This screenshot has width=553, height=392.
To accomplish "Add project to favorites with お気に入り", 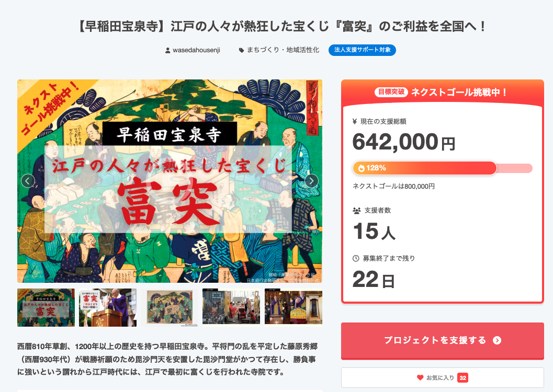I will tap(442, 377).
